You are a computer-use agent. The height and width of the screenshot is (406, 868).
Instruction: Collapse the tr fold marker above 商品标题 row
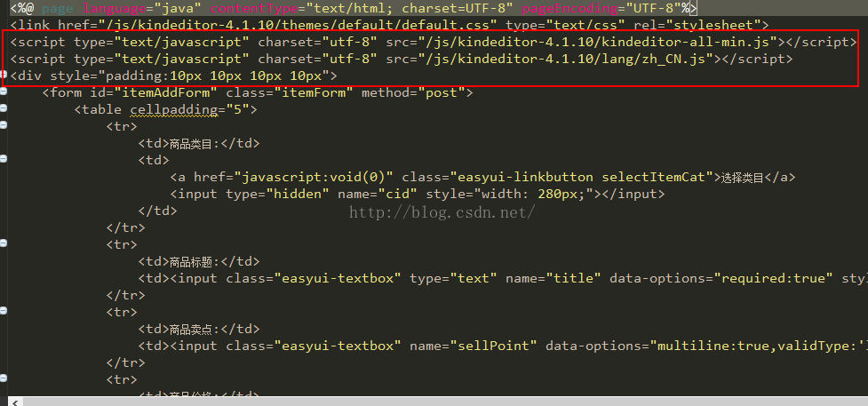tap(3, 243)
